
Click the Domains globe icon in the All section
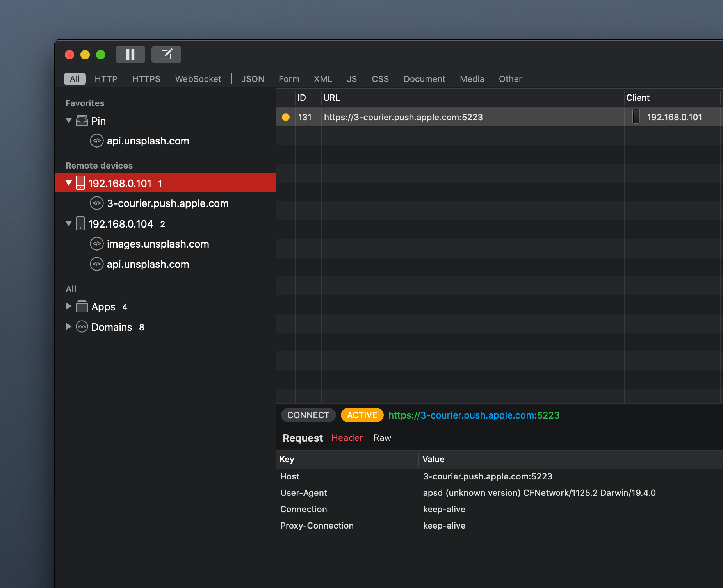point(82,327)
